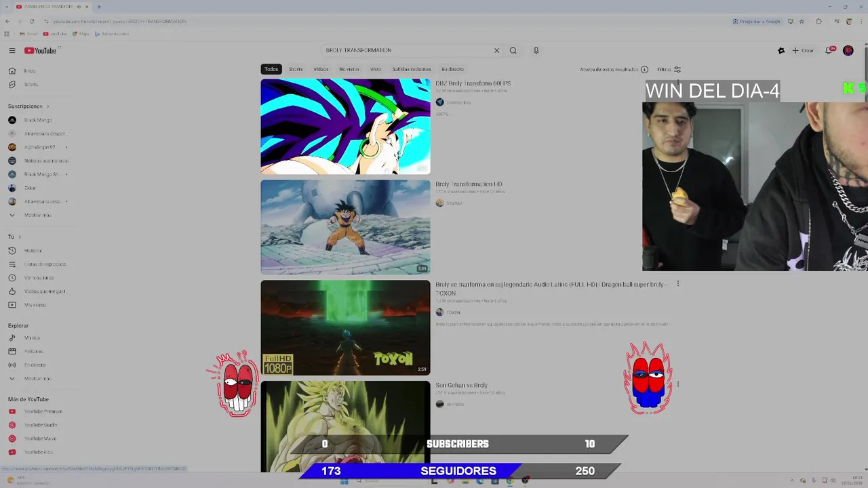Clear the search box with X
The image size is (868, 488).
496,50
